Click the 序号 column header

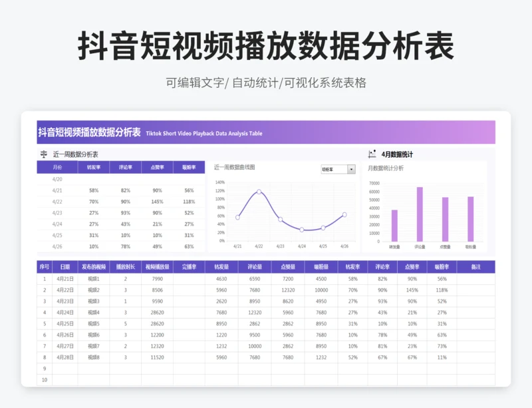pos(45,267)
